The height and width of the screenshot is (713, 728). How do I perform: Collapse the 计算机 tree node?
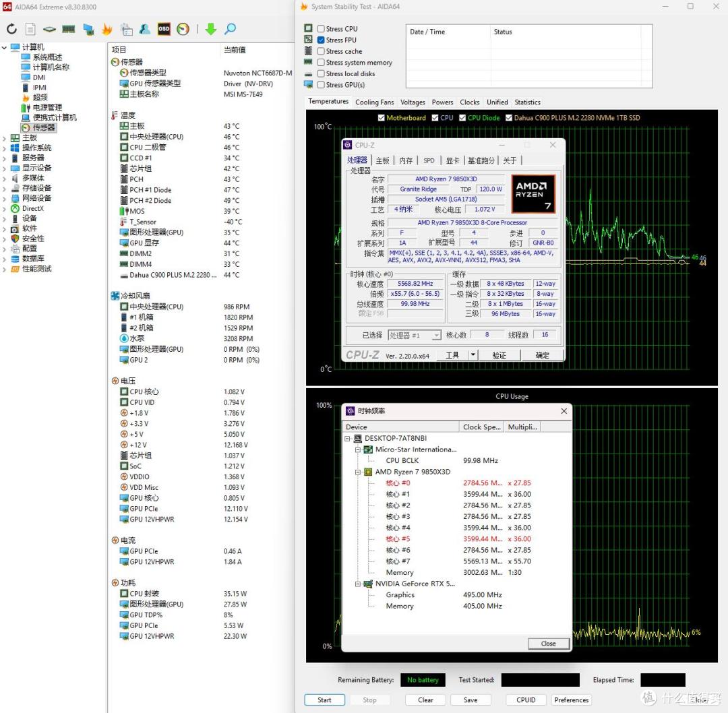click(x=4, y=47)
